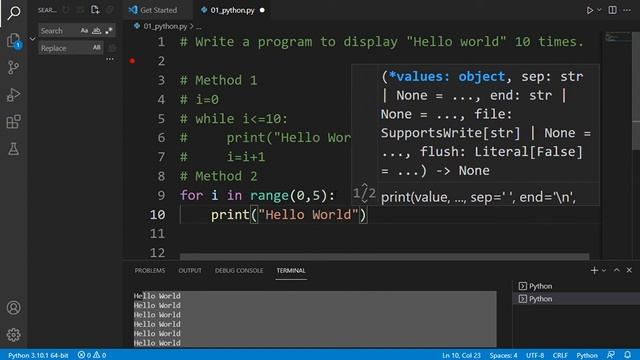
Task: Click the breakpoint dot on line 2
Action: 132,61
